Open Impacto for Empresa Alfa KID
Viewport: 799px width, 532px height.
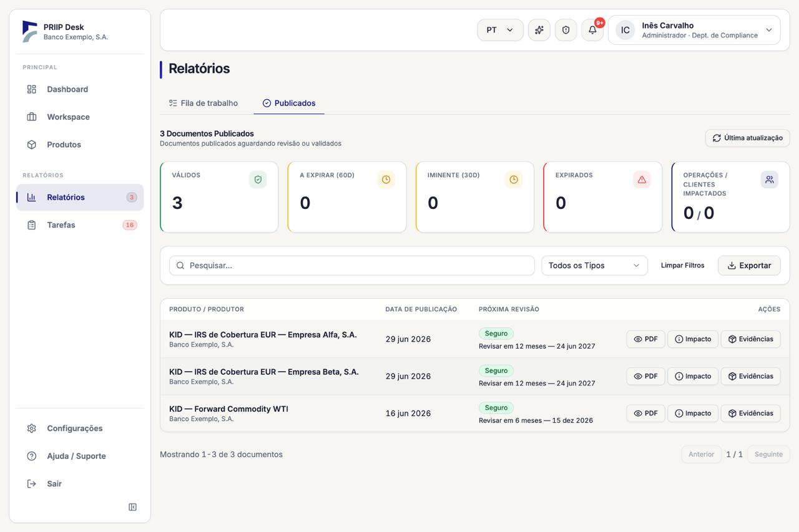tap(693, 339)
